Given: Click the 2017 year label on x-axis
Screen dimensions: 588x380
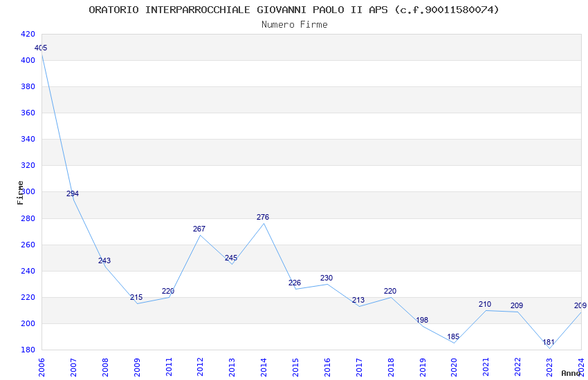Looking at the screenshot, I should coord(359,367).
